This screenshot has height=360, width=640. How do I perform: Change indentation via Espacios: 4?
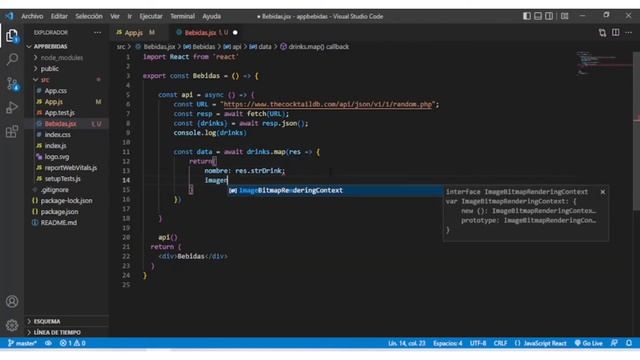[x=447, y=343]
